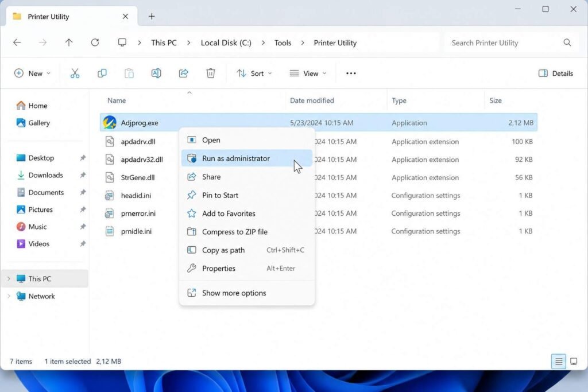Unpin Downloads from Quick access
The width and height of the screenshot is (588, 392).
click(x=83, y=175)
